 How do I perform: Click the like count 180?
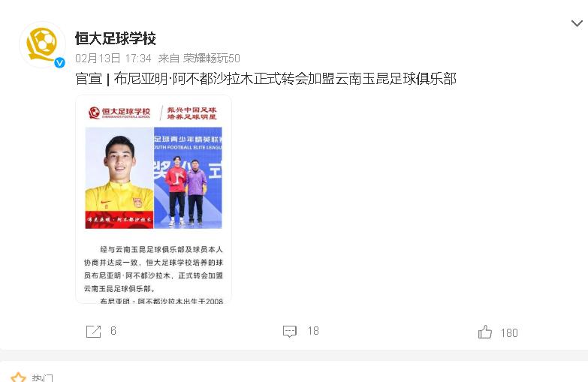(509, 333)
